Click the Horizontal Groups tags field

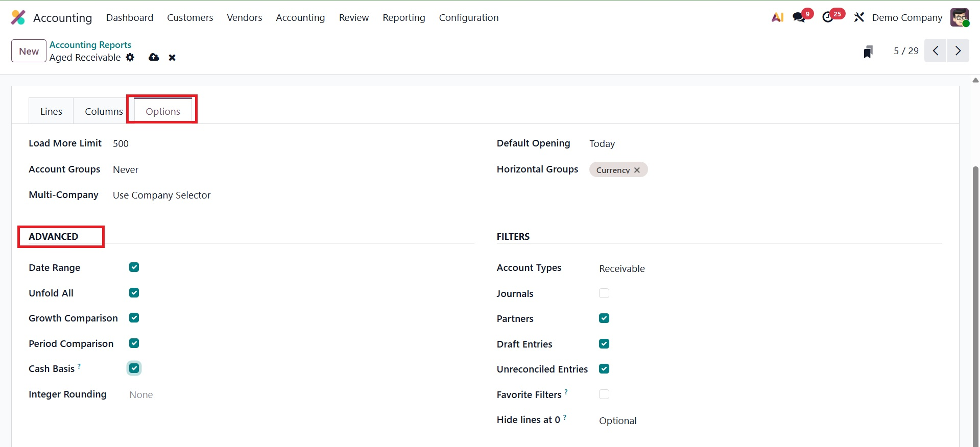click(766, 169)
